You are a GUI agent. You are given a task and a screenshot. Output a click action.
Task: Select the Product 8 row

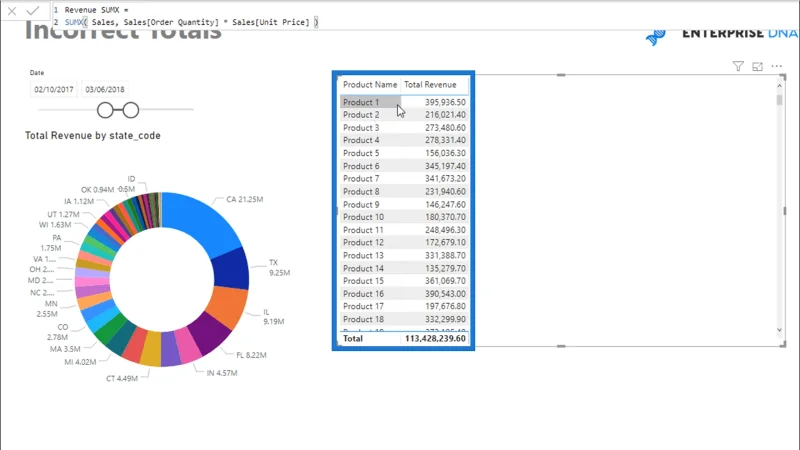point(404,191)
